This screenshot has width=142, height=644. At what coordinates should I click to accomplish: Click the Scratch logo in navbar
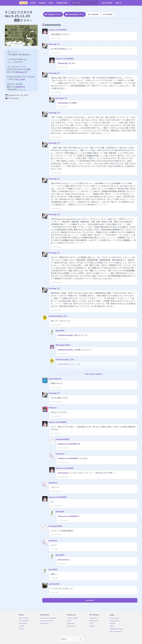[24, 3]
